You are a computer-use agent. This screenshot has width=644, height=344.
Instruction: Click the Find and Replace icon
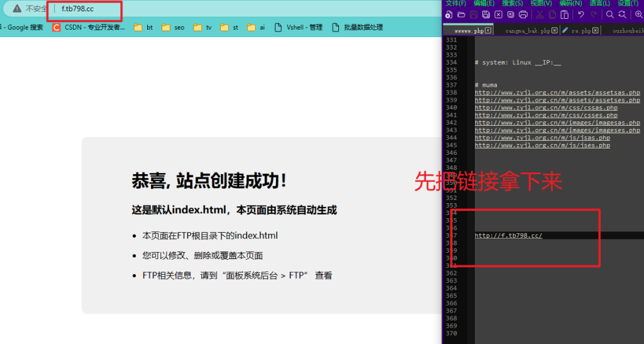coord(622,14)
